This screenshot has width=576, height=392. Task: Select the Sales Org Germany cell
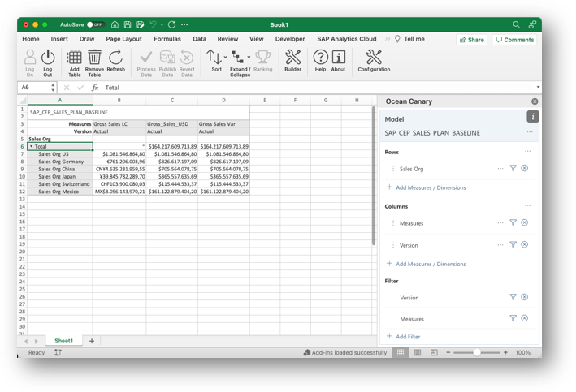coord(61,162)
